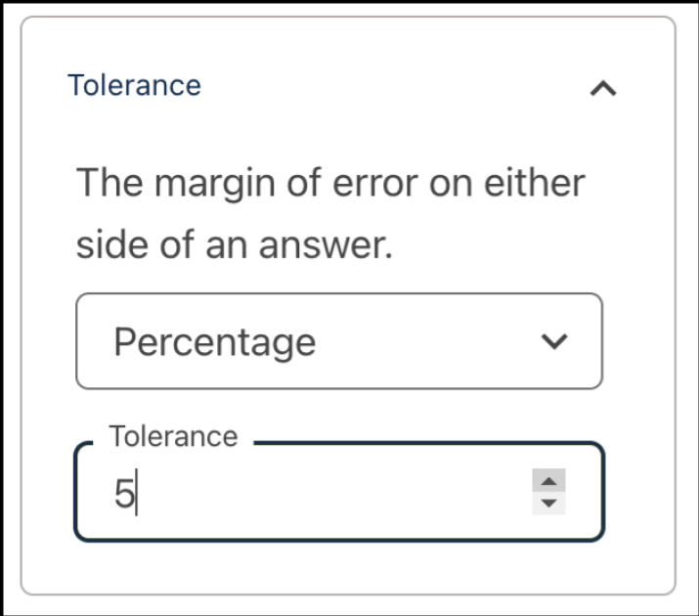Viewport: 699px width, 616px height.
Task: Open the Percentage dropdown
Action: 338,341
